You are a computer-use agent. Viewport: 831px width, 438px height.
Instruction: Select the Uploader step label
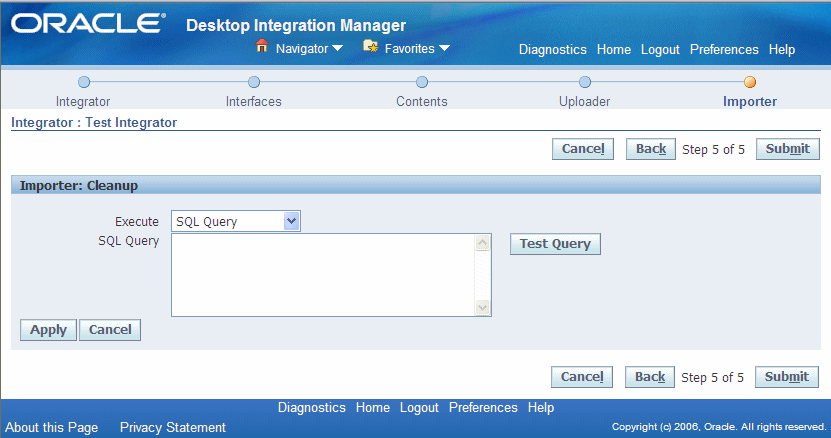coord(585,101)
